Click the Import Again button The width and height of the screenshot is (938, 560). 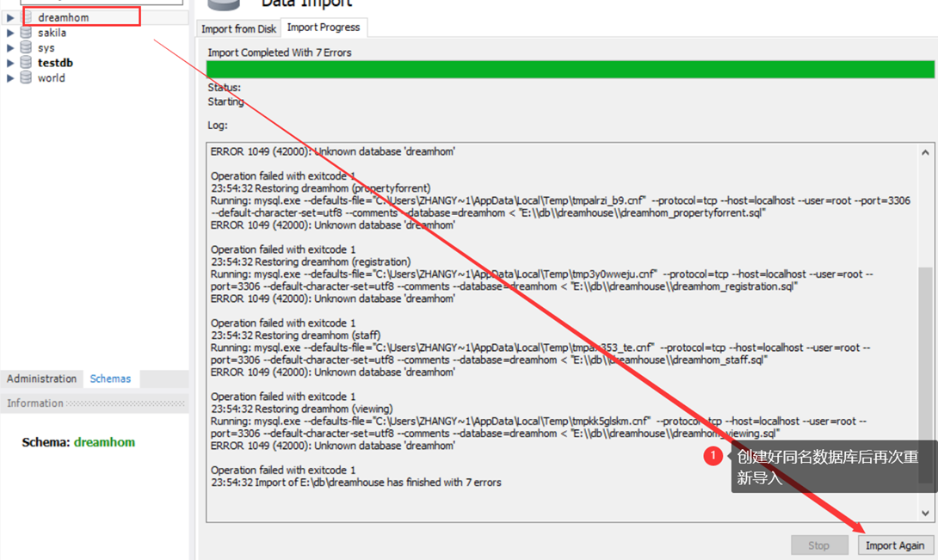[x=895, y=545]
